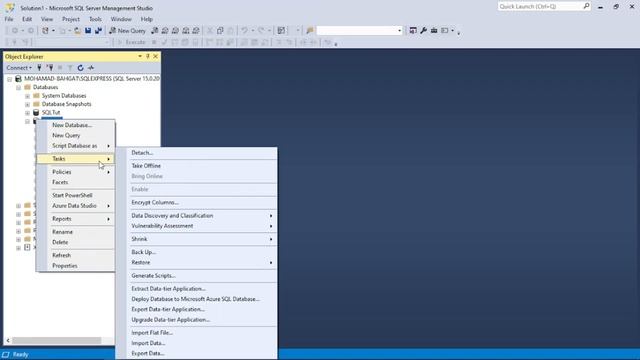Open the Object Explorer window position dropdown
The image size is (640, 360).
click(x=140, y=56)
